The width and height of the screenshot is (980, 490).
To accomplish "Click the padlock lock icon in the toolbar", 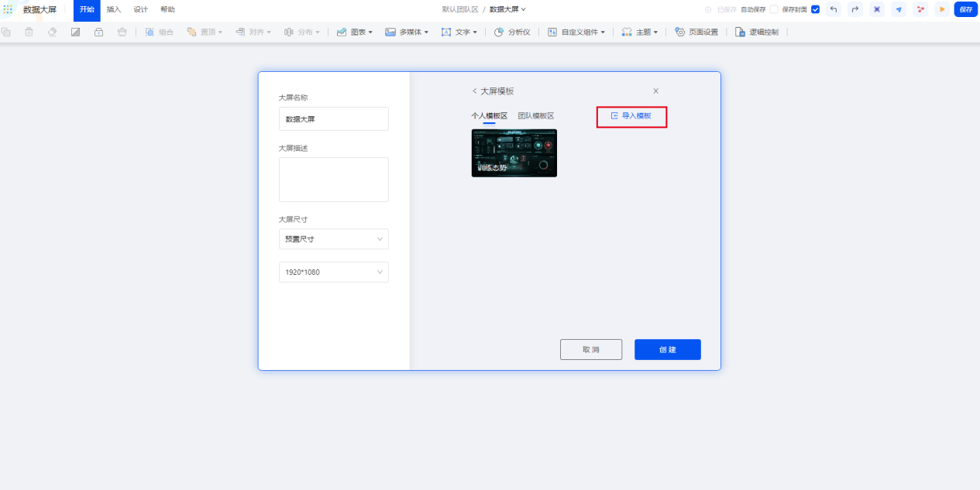I will pos(98,33).
